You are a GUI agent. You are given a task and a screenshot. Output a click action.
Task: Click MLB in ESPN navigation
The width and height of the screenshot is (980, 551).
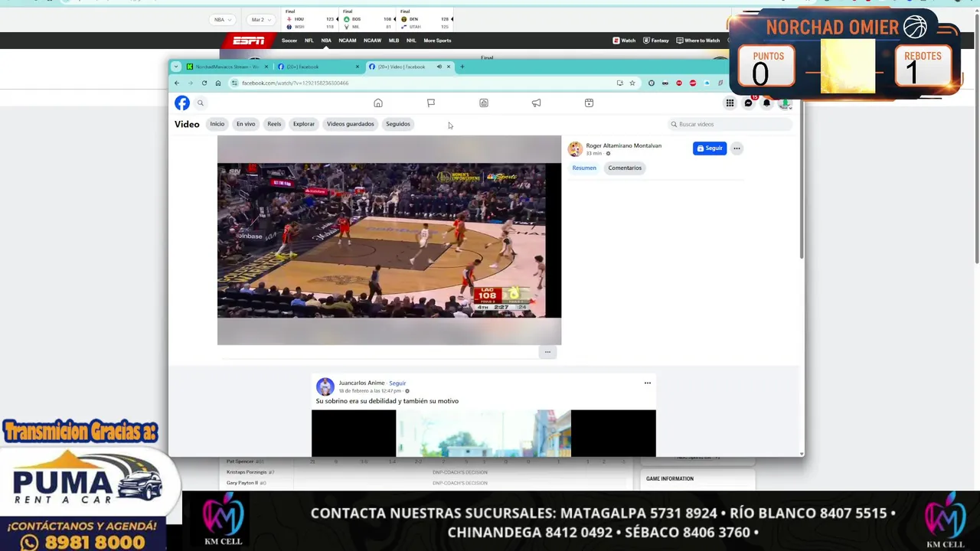coord(394,41)
